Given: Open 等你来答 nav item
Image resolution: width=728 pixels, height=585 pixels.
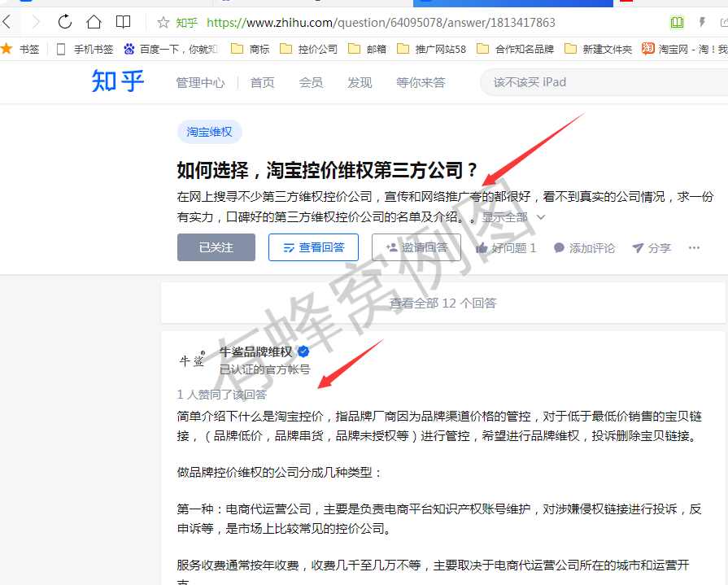Looking at the screenshot, I should click(421, 83).
